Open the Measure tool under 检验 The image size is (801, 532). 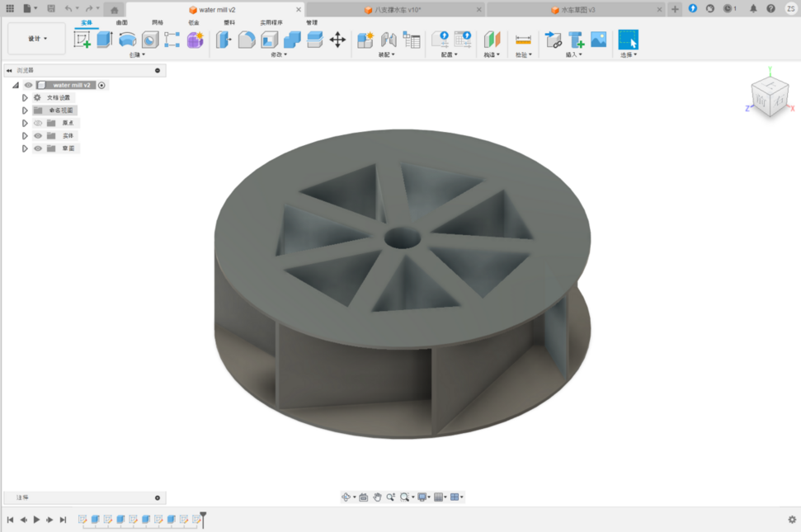click(523, 40)
